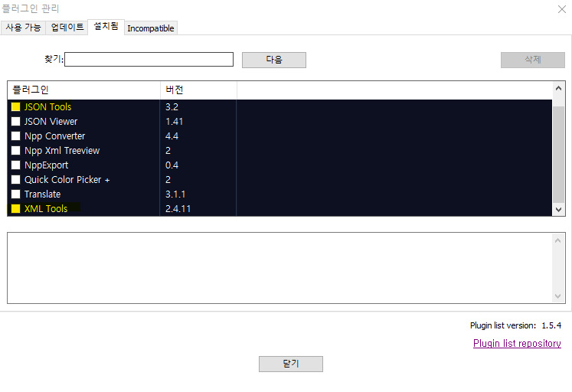
Task: Check the Quick Color Picker + checkbox
Action: coord(15,180)
